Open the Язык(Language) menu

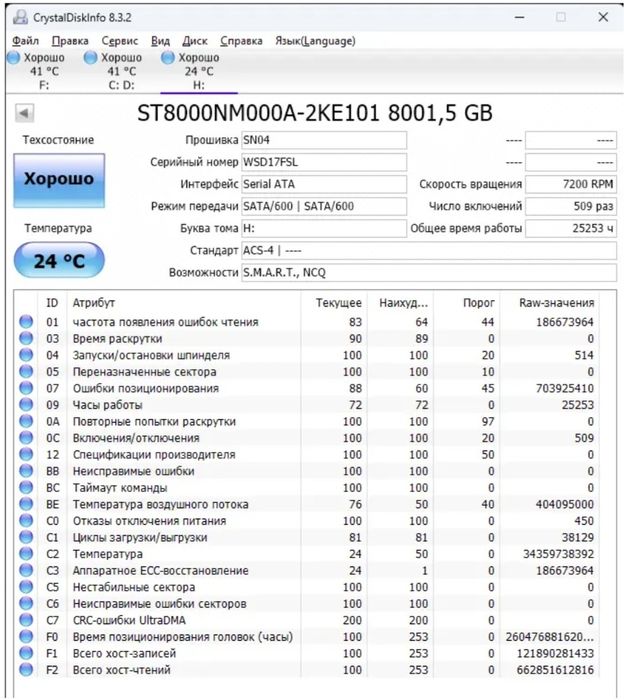point(315,41)
